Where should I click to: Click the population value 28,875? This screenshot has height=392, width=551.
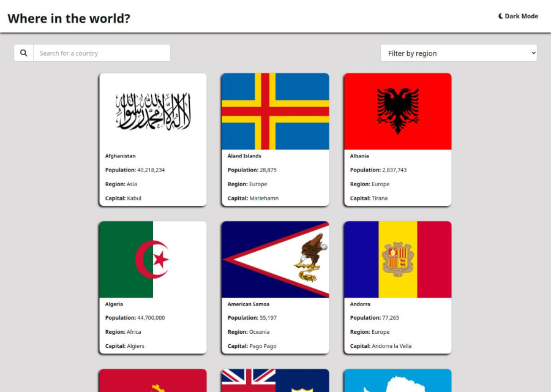[268, 170]
